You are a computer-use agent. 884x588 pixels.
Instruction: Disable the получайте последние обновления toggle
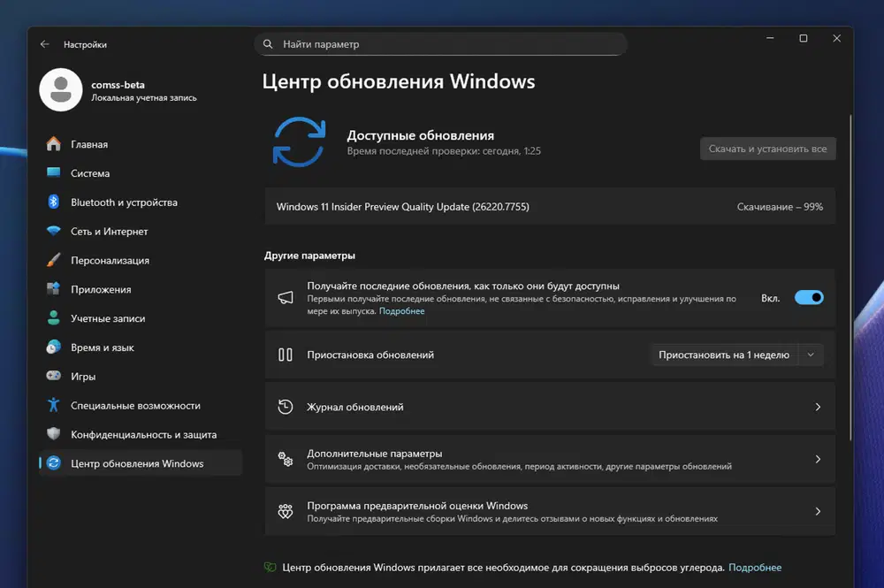coord(808,298)
